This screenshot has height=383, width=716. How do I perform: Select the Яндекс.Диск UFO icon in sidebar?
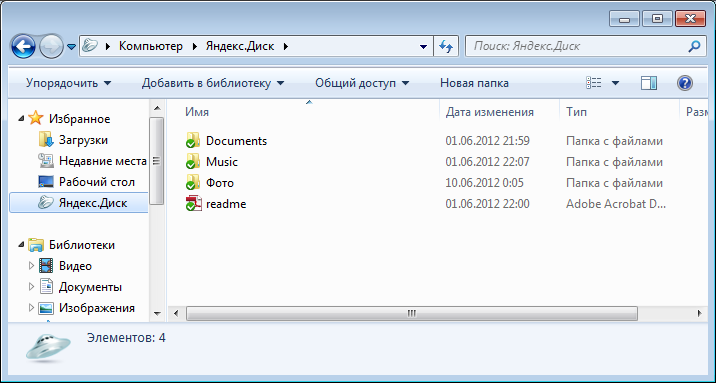46,203
